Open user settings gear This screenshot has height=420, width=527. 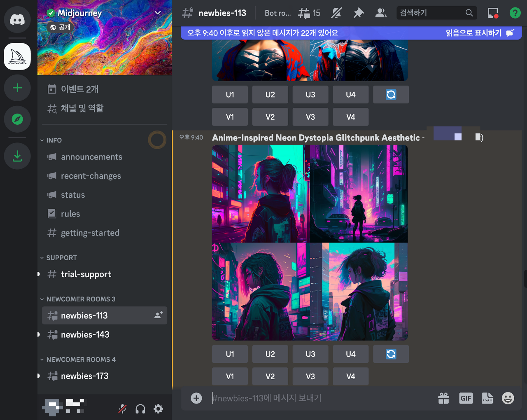coord(158,409)
